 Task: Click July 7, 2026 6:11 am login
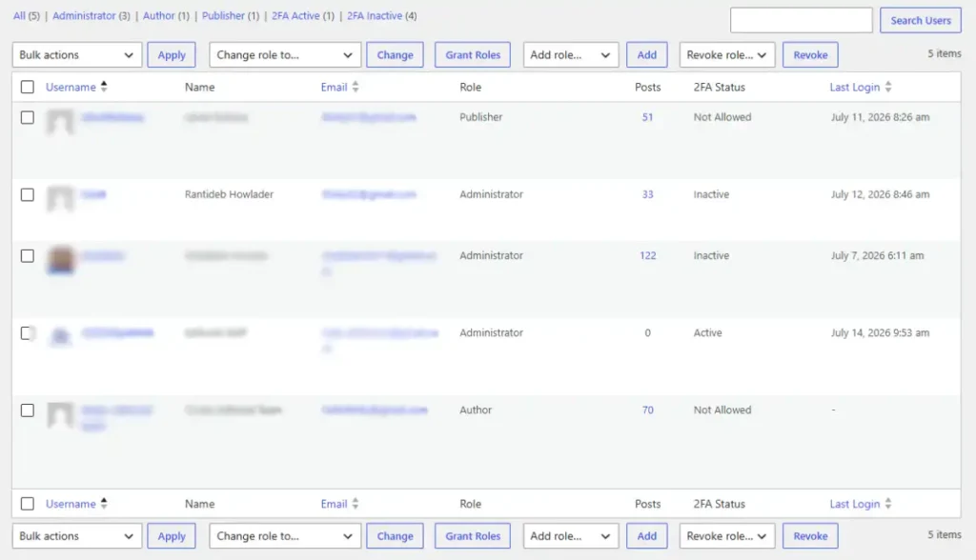click(877, 256)
